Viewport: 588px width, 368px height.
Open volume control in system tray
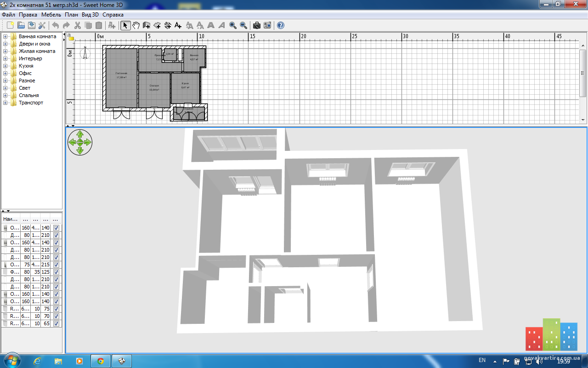[539, 361]
